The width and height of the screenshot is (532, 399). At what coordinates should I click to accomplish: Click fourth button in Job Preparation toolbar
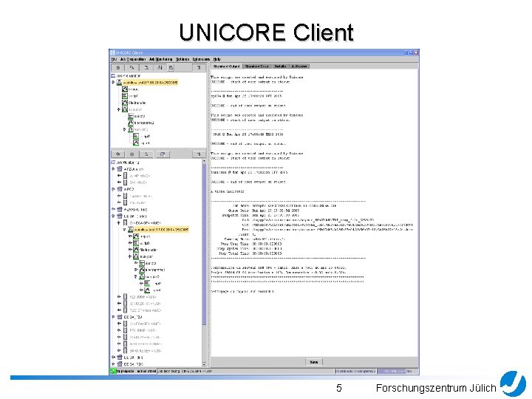click(x=160, y=67)
